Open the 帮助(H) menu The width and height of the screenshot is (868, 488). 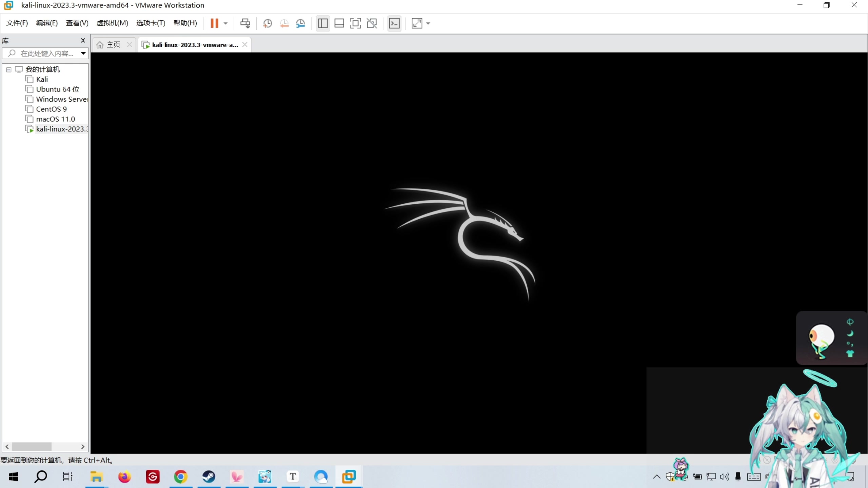(x=185, y=23)
